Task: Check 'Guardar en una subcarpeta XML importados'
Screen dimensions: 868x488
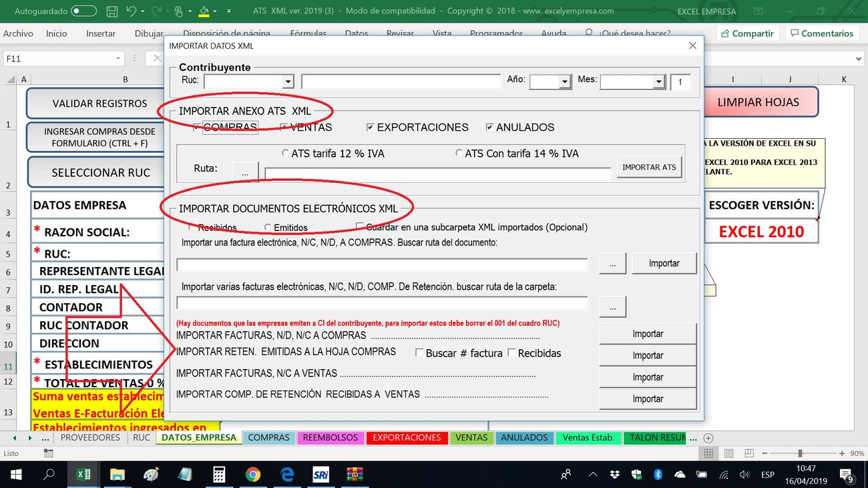Action: 360,227
